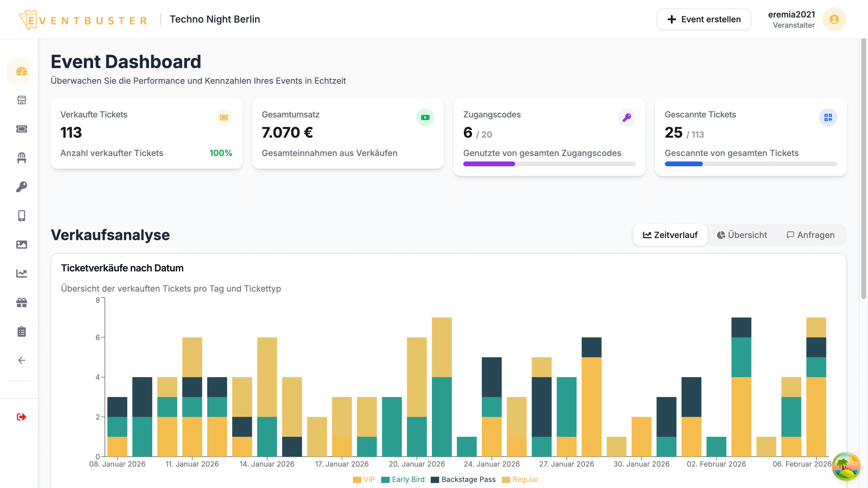Open the dashboard via the gauge icon
The height and width of the screenshot is (488, 868).
(22, 71)
